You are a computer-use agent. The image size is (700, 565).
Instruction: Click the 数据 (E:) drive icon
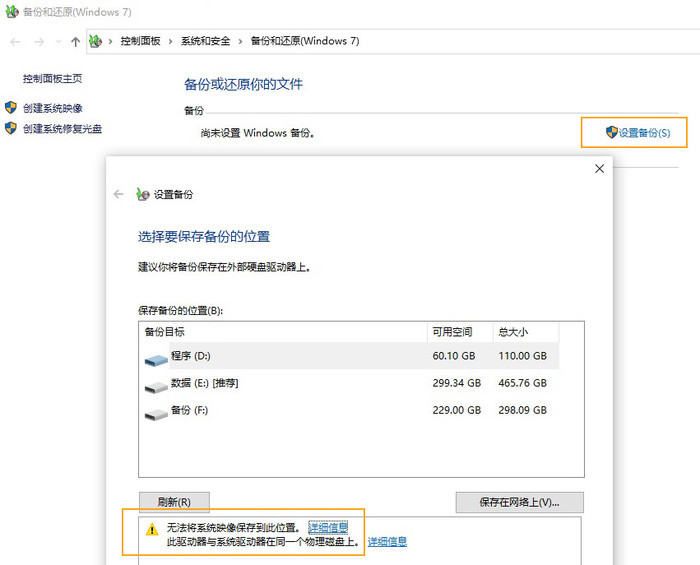coord(156,384)
